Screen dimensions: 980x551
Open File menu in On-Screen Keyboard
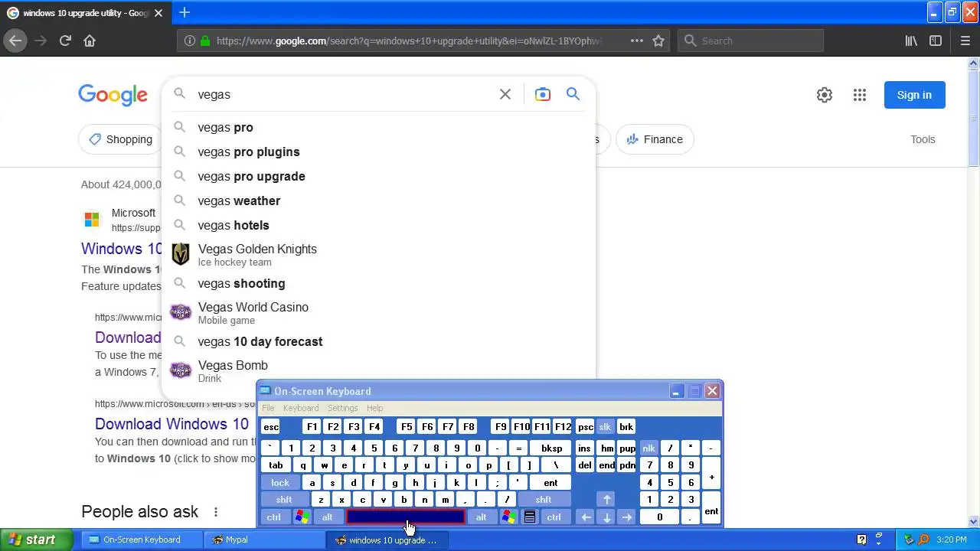coord(268,408)
